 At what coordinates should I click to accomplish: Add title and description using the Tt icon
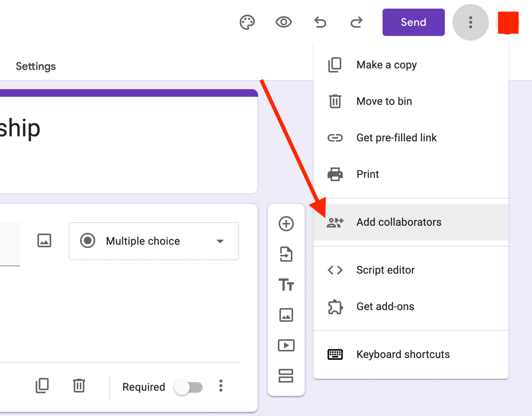pyautogui.click(x=286, y=285)
